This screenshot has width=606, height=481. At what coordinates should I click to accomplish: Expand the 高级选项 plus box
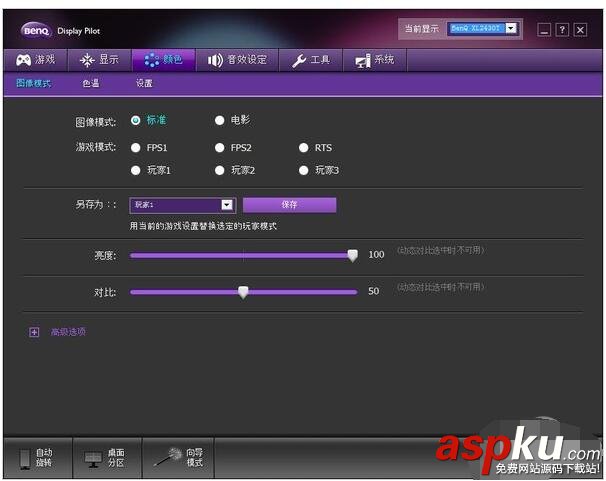[x=34, y=332]
